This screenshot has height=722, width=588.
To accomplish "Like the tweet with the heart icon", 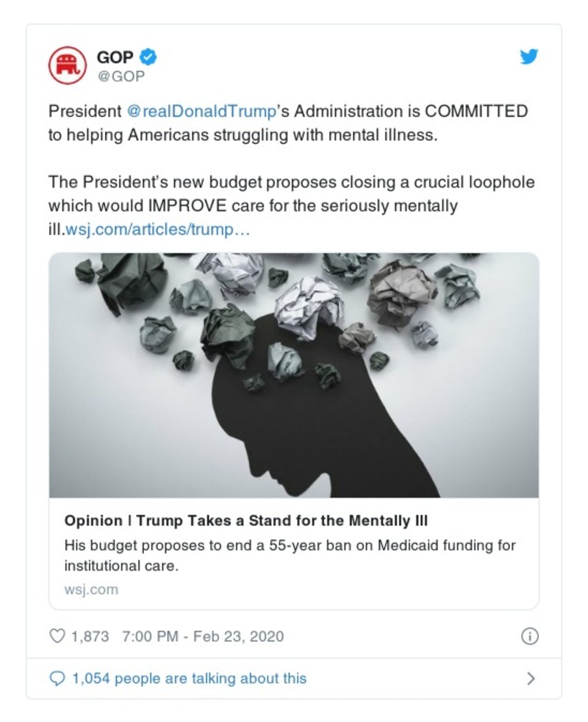I will tap(57, 635).
